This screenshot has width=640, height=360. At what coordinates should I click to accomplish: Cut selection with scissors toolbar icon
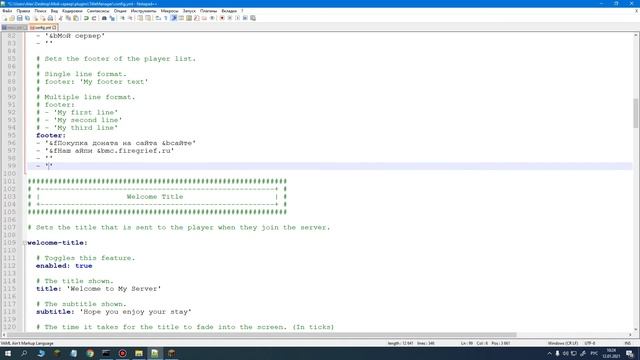pos(60,18)
